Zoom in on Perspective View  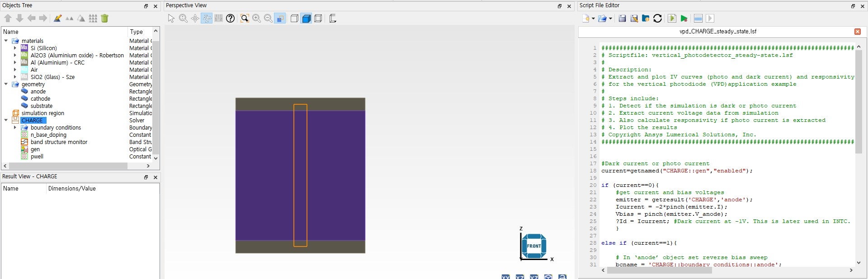click(x=256, y=18)
